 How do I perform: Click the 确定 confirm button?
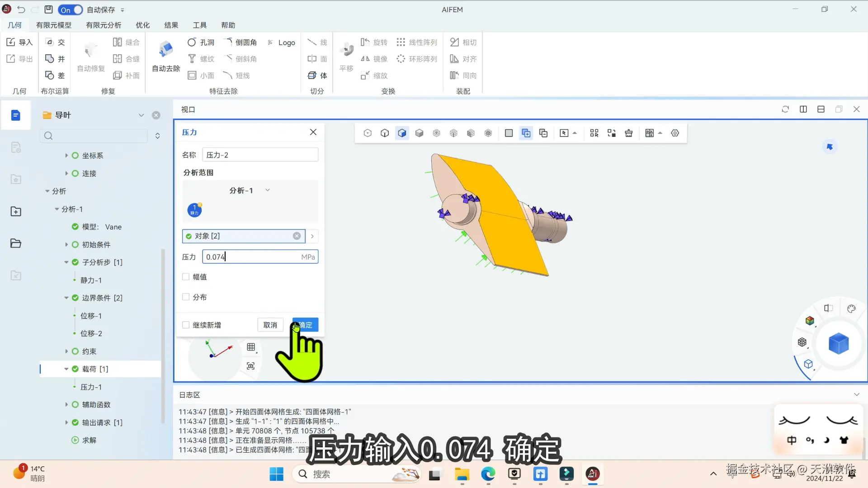pyautogui.click(x=306, y=325)
